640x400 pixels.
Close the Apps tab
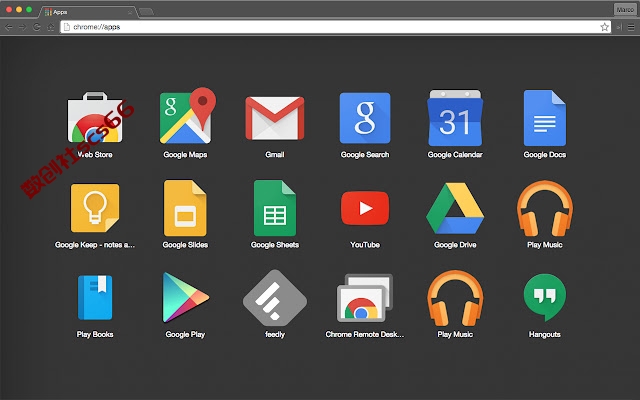point(130,13)
